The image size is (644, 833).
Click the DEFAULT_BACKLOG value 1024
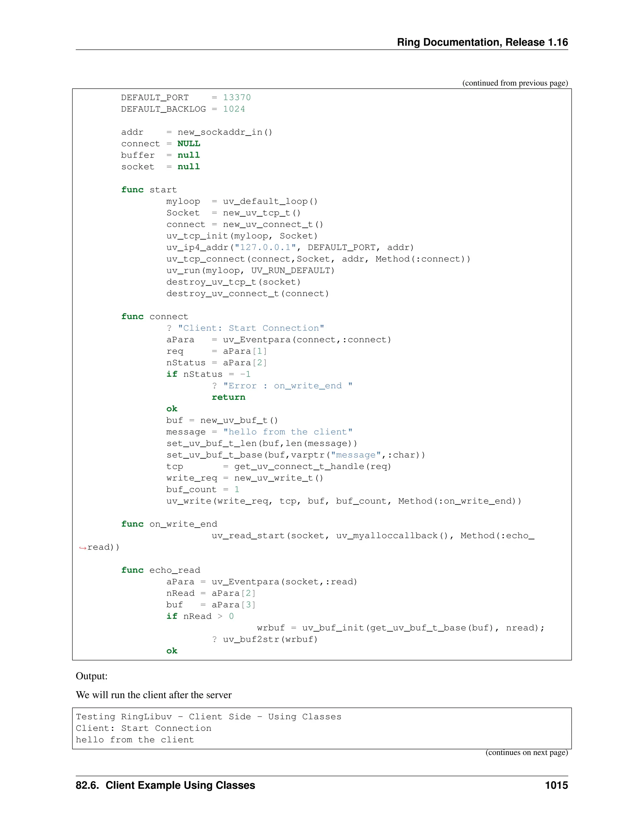pos(234,109)
